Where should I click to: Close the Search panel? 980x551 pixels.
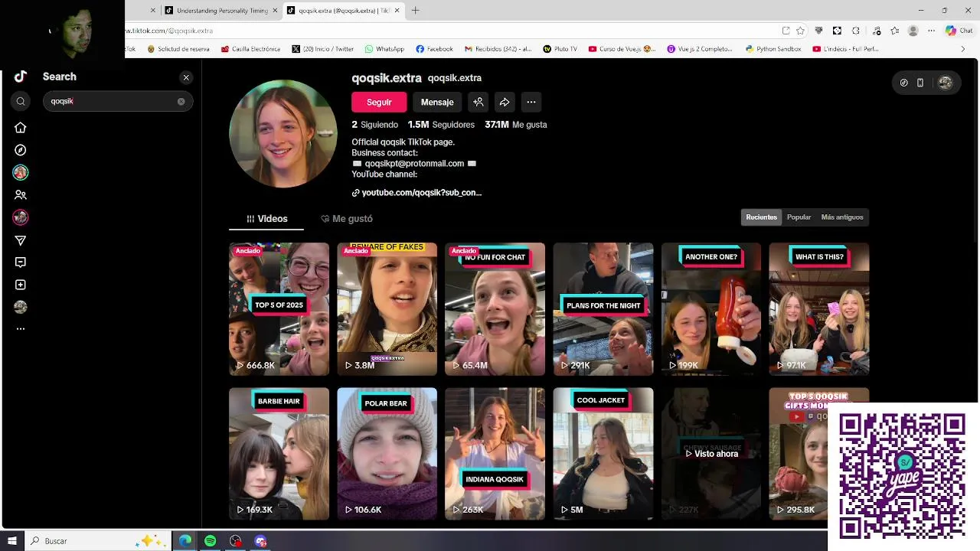tap(186, 77)
